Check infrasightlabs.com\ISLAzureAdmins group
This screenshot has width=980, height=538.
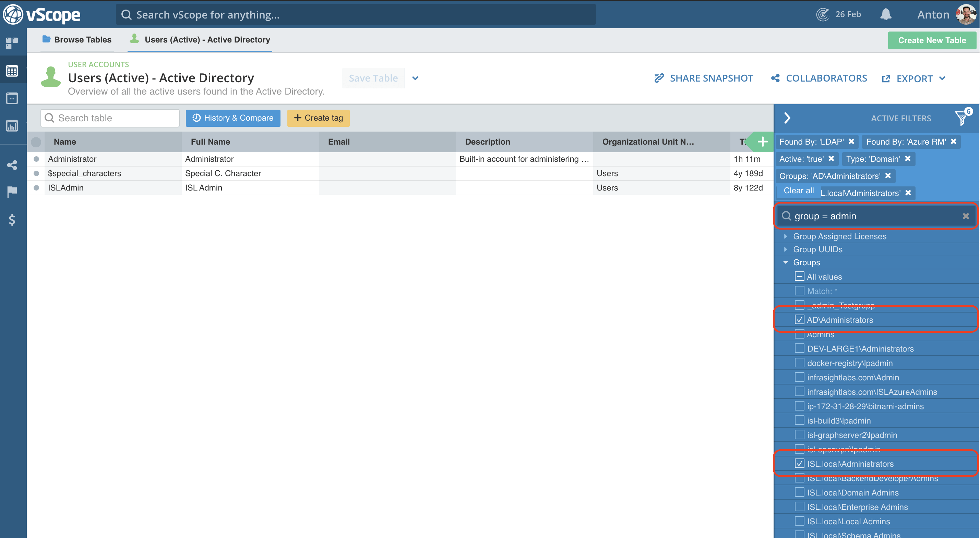(799, 392)
